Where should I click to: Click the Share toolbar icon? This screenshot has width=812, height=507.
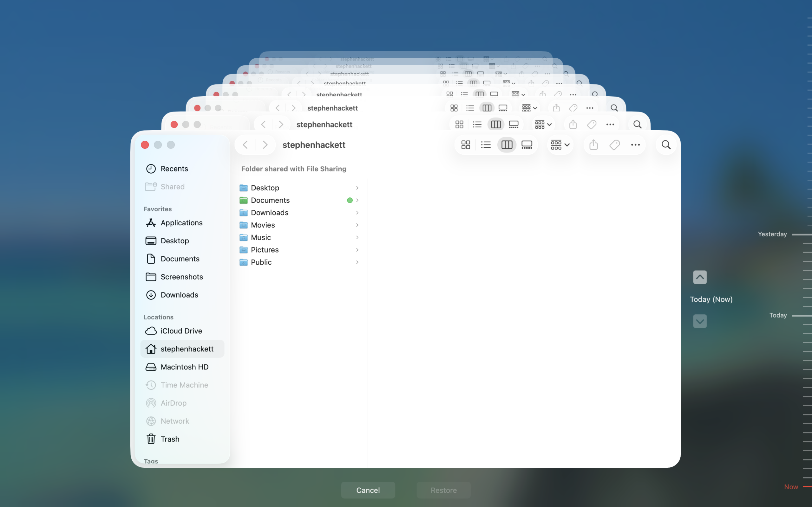point(593,145)
